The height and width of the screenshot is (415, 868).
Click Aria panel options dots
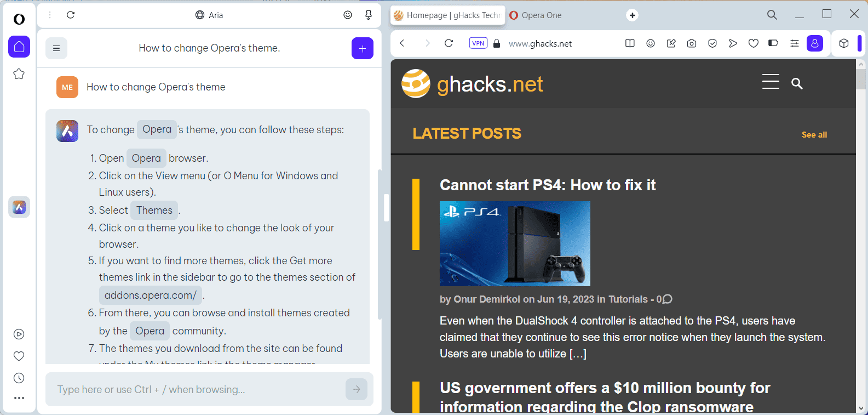(50, 15)
